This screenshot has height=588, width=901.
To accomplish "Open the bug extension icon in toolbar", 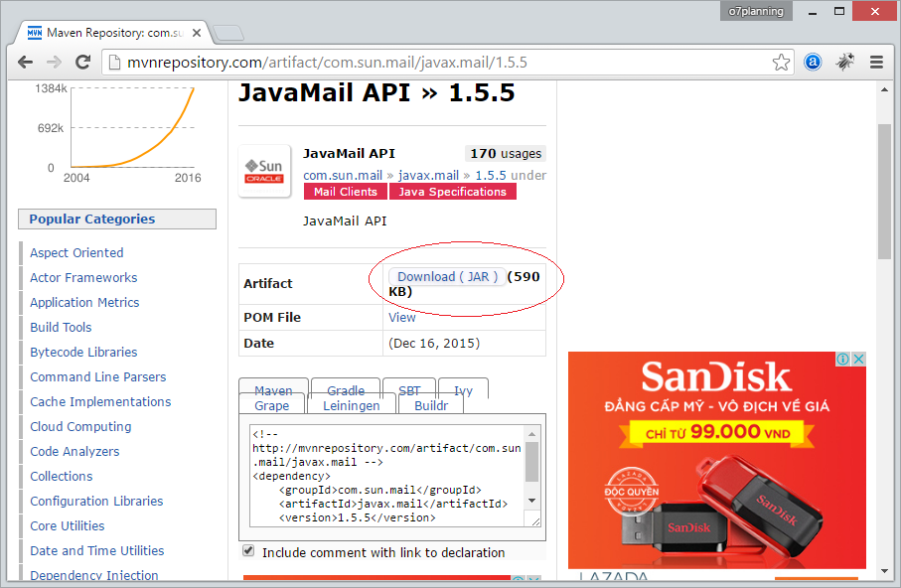I will pyautogui.click(x=844, y=62).
